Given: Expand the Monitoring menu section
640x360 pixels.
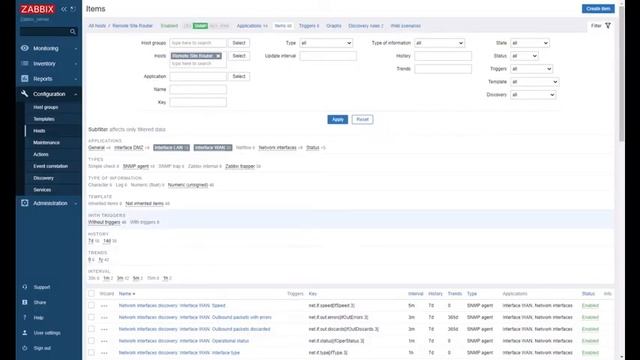Looking at the screenshot, I should click(x=49, y=48).
